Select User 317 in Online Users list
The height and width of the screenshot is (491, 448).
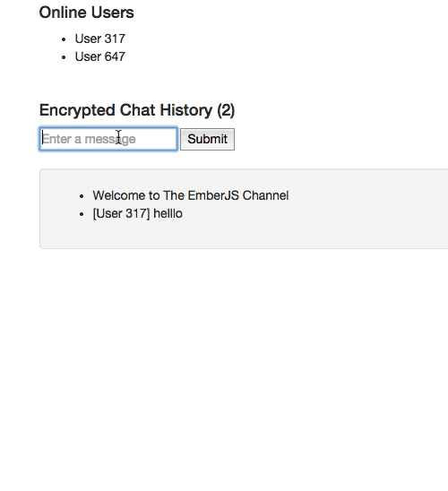[x=99, y=39]
